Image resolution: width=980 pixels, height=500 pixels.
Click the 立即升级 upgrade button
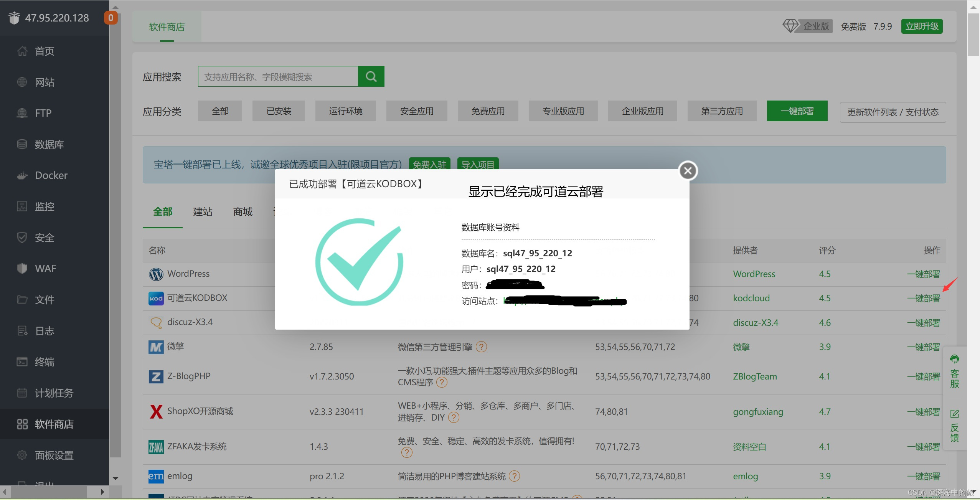click(922, 26)
